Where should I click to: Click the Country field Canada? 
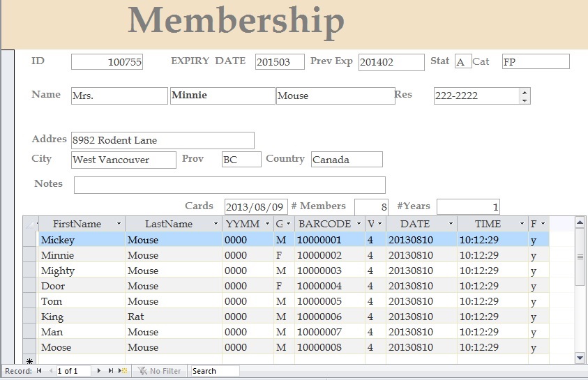pos(347,159)
